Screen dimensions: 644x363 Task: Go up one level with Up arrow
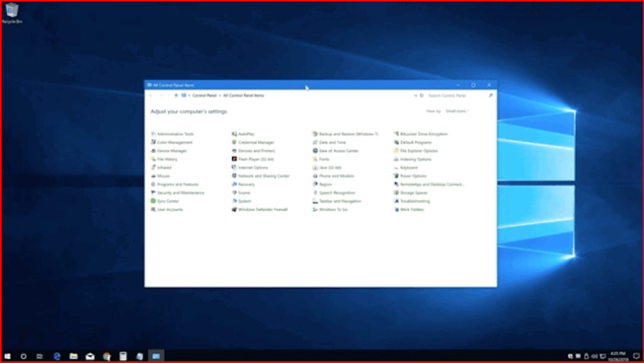[x=176, y=95]
